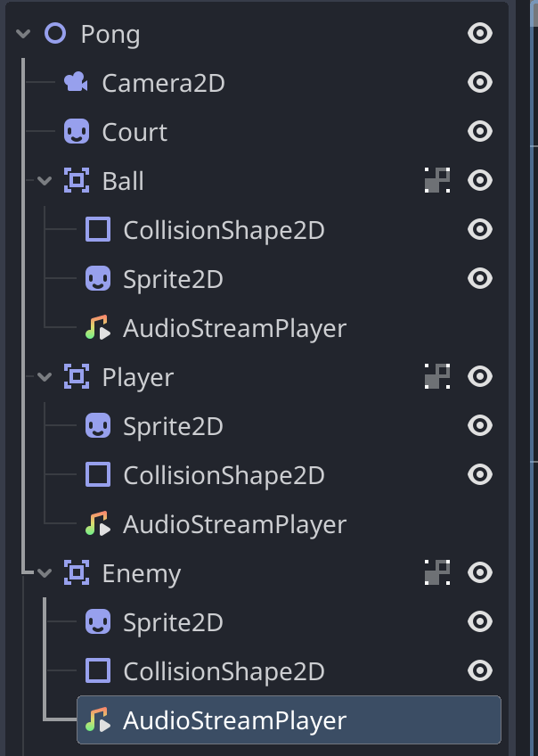Toggle visibility of the Pong node

pyautogui.click(x=480, y=35)
